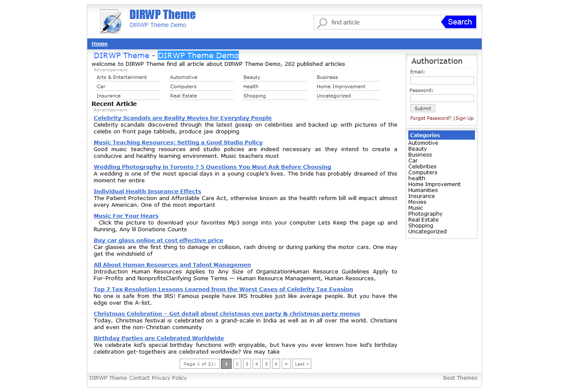Click the blue Search button
Screen dimensions: 569x392
tap(459, 22)
